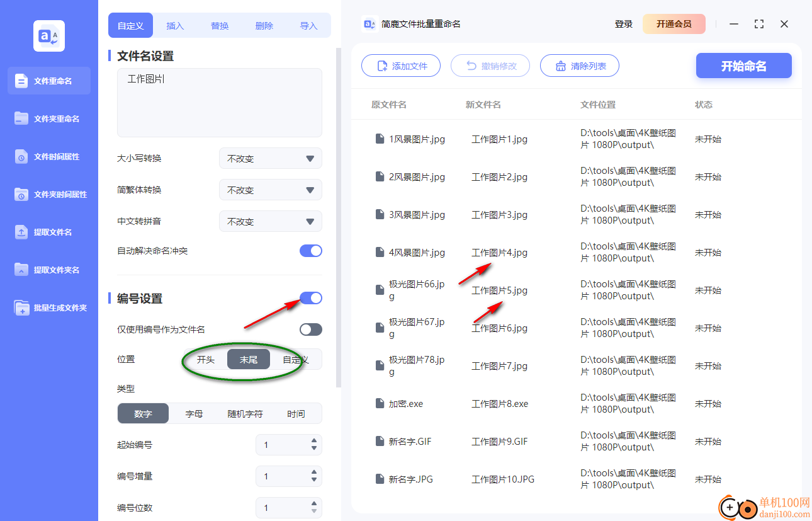
Task: Switch to the 删除 tab
Action: click(x=264, y=26)
